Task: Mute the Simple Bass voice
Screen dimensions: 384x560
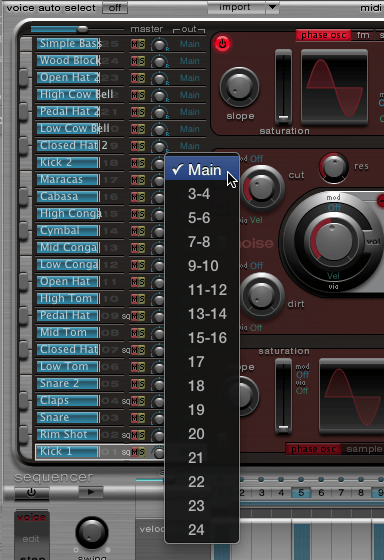Action: (x=134, y=44)
